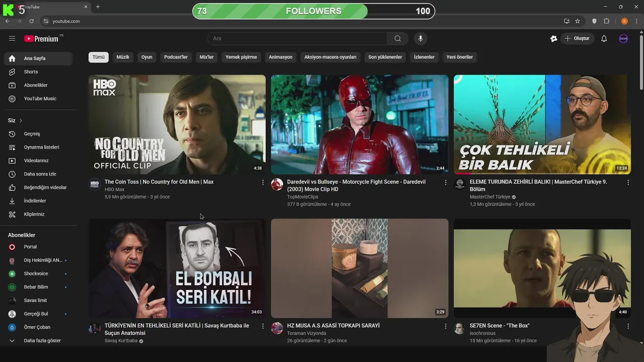Open browser extensions puzzle icon
This screenshot has width=644, height=362.
click(606, 21)
